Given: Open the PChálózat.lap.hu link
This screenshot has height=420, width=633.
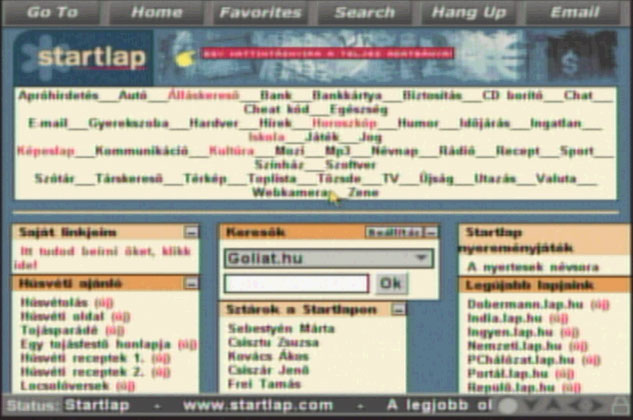Looking at the screenshot, I should click(x=521, y=359).
